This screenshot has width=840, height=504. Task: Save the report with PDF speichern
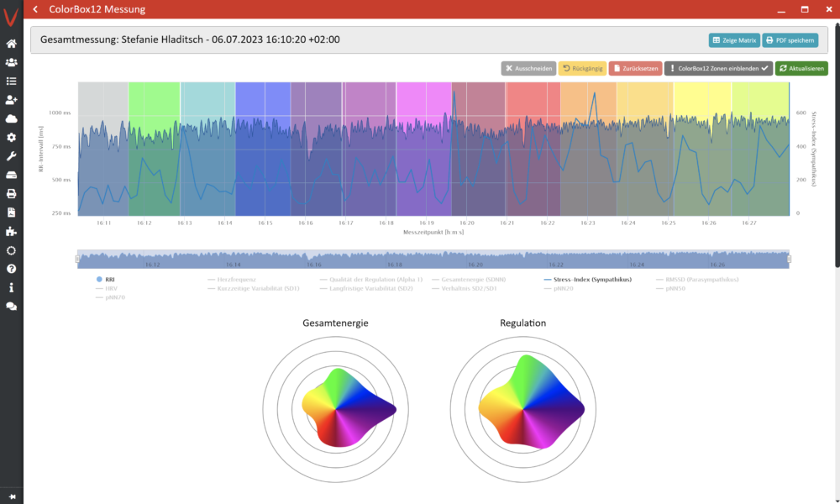pos(790,40)
